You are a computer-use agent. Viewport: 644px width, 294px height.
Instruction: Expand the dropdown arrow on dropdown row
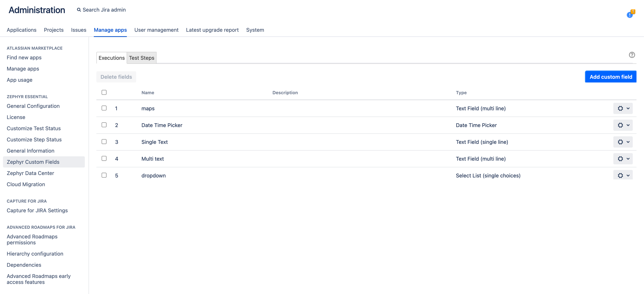628,175
